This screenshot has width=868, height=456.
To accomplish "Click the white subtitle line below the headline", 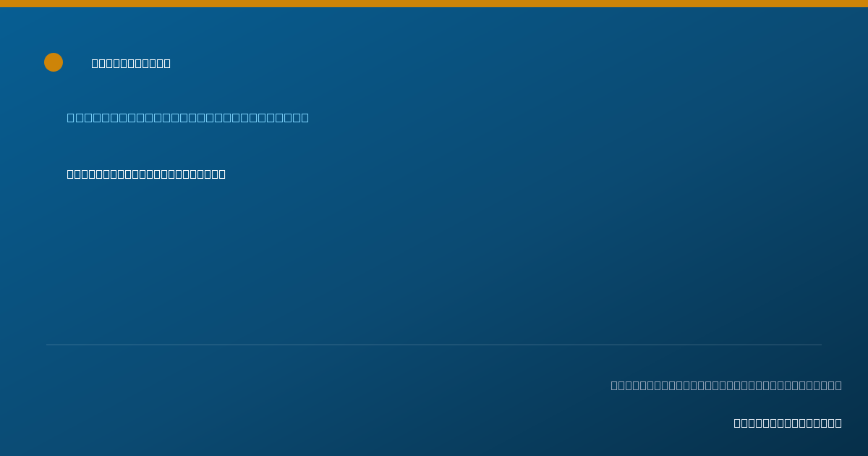I will (x=146, y=174).
